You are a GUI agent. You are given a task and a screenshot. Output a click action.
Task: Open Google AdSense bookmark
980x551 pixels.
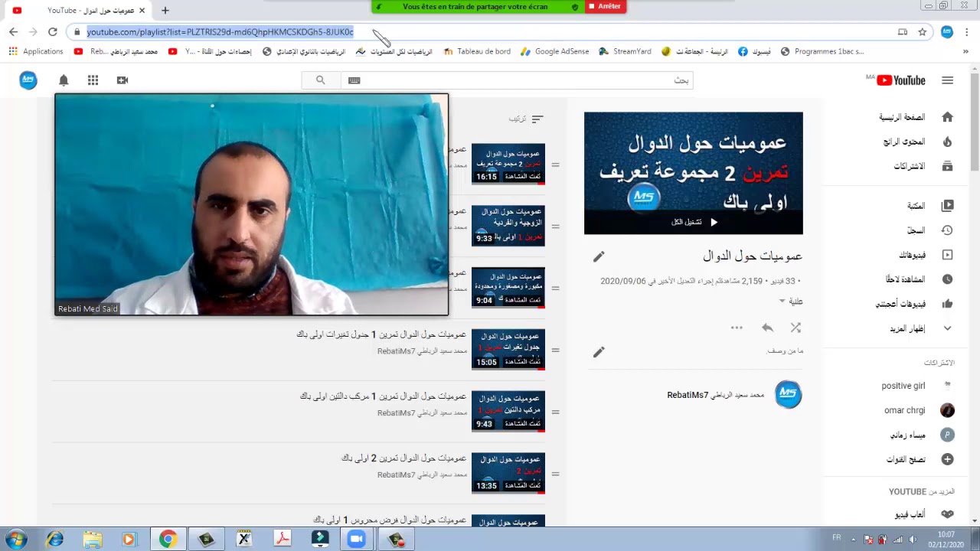[555, 52]
